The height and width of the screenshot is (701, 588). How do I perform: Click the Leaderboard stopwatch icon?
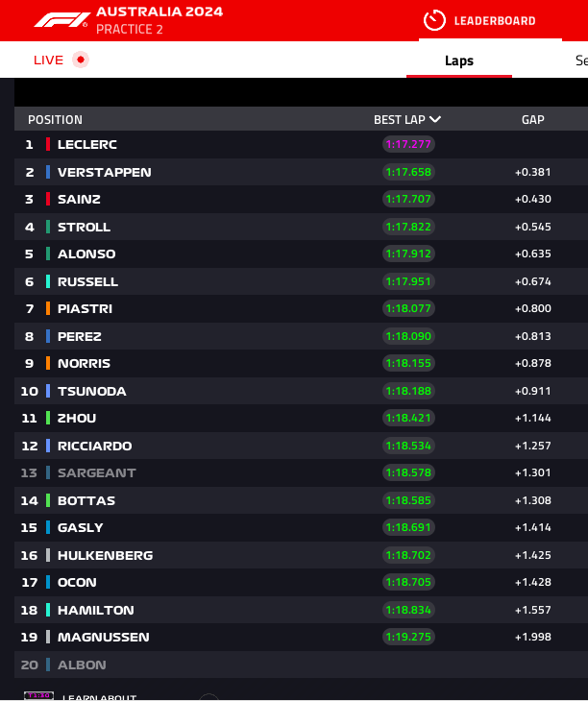pos(434,20)
